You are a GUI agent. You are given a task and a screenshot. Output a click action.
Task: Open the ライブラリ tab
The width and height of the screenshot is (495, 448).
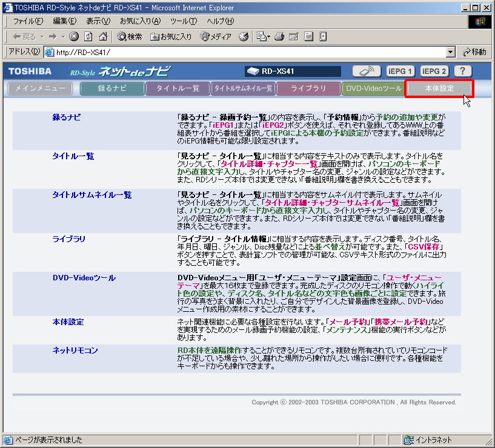click(308, 88)
